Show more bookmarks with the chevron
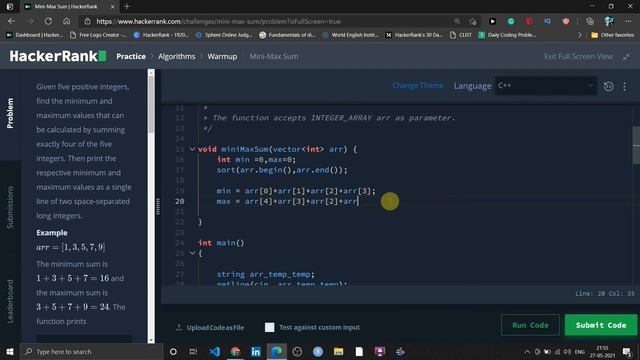Screen dimensions: 640x360 click(580, 35)
